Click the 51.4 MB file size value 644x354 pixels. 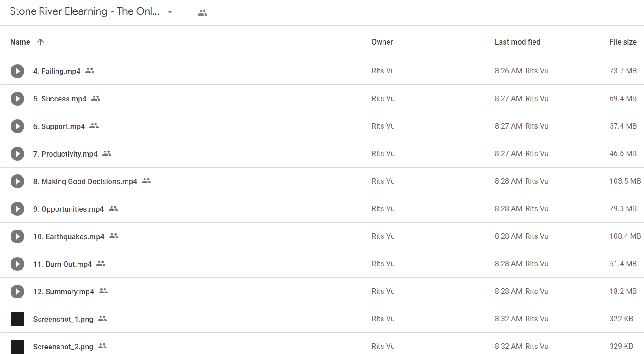623,264
